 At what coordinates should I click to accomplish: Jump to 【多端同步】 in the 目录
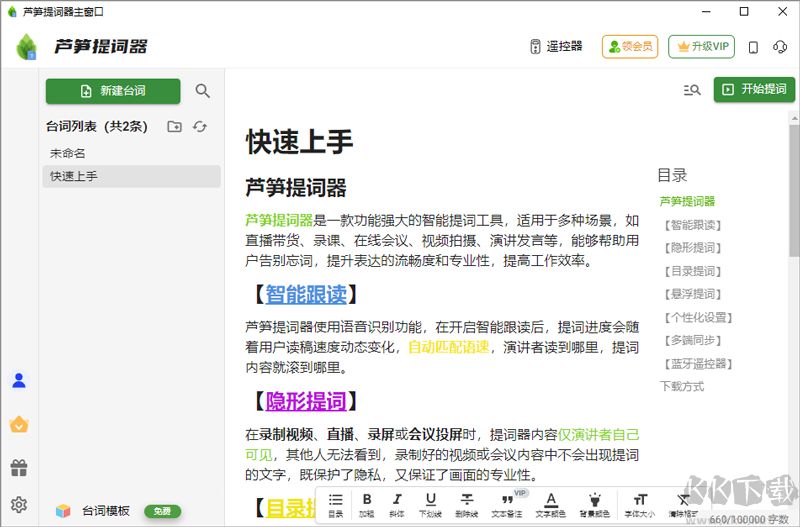point(693,340)
